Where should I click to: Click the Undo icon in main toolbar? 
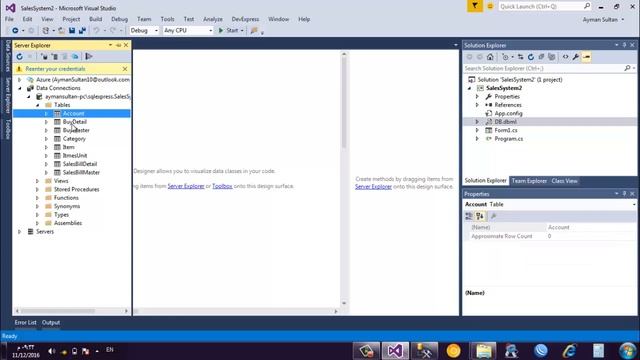pos(96,31)
